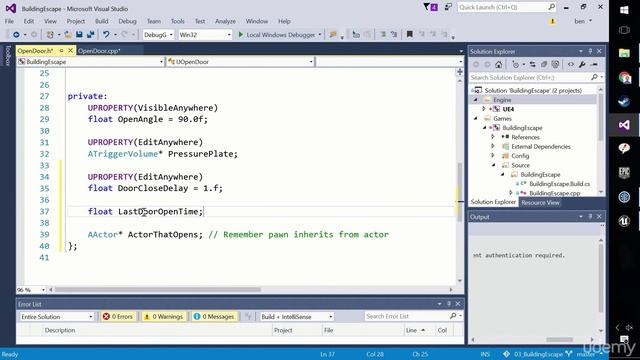640x360 pixels.
Task: Toggle auto-hide pin on Error List panel
Action: 449,304
